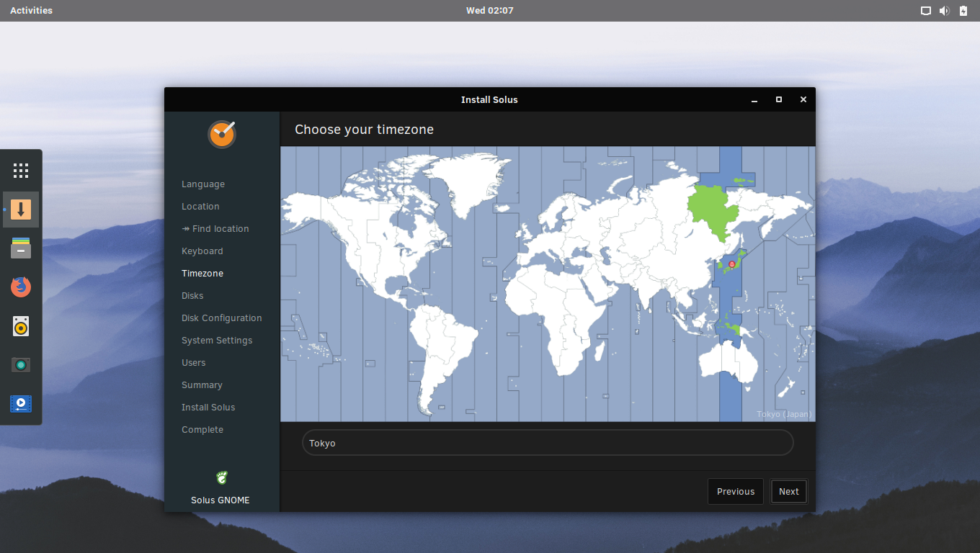980x553 pixels.
Task: Click the GNOME foot logo
Action: click(x=222, y=477)
